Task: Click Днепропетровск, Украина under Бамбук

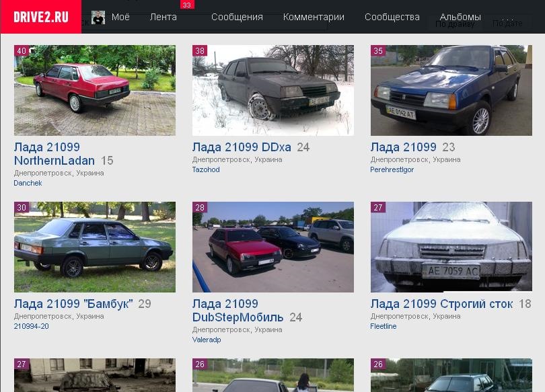Action: pyautogui.click(x=59, y=316)
